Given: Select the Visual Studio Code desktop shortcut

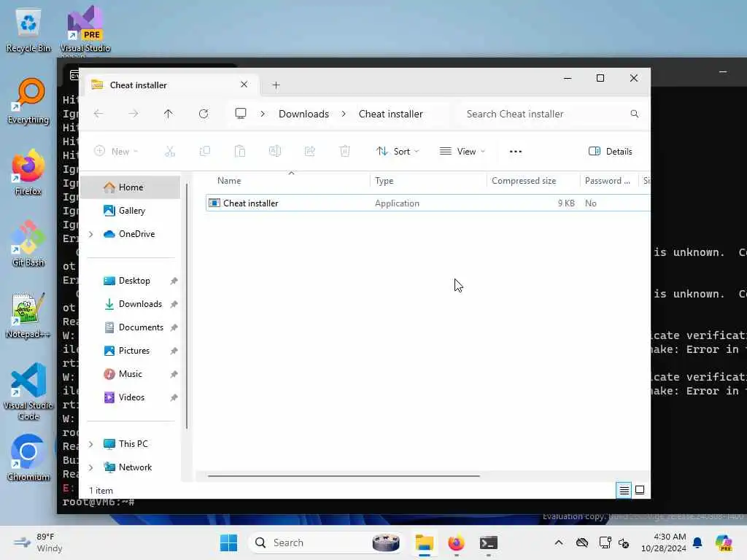Looking at the screenshot, I should (28, 392).
